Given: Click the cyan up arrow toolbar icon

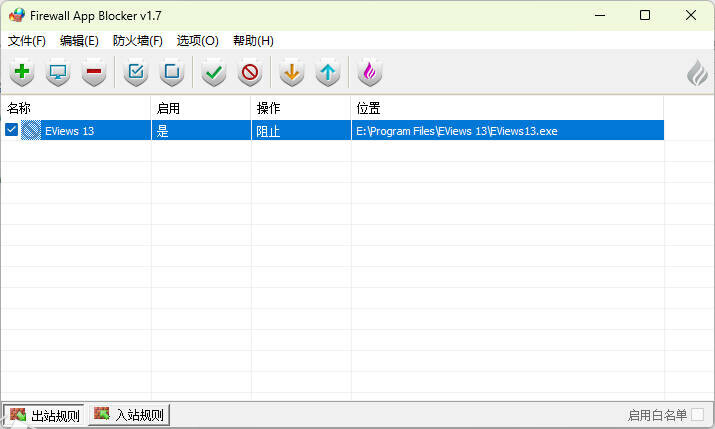Looking at the screenshot, I should click(x=328, y=72).
